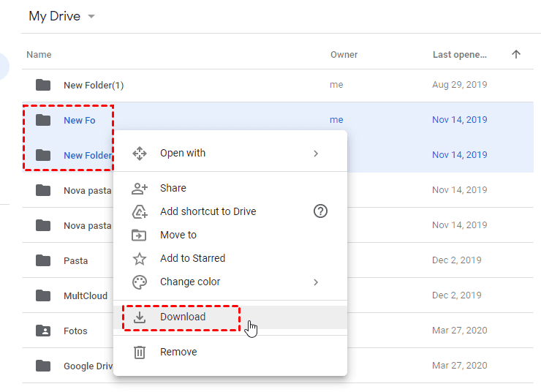Click the Move to folder icon

pyautogui.click(x=139, y=235)
